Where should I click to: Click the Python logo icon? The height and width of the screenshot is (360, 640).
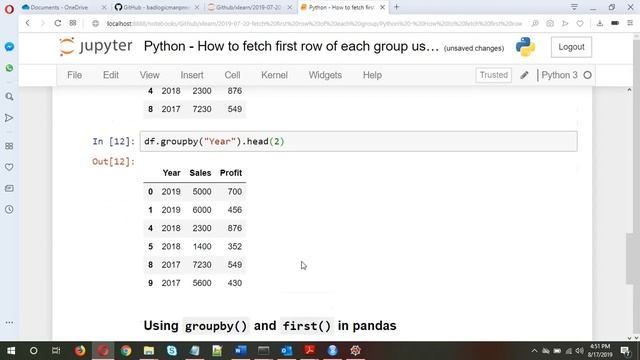(x=525, y=47)
